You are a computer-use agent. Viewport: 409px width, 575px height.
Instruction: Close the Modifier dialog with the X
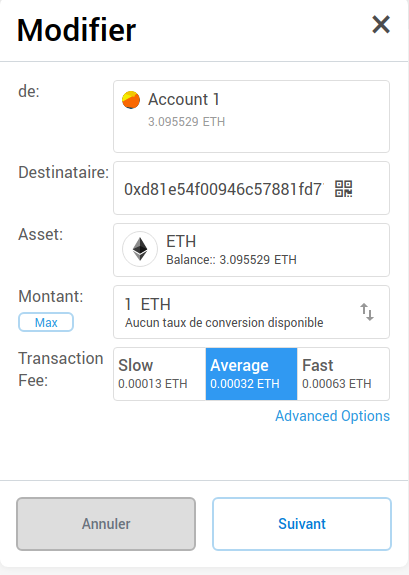381,25
